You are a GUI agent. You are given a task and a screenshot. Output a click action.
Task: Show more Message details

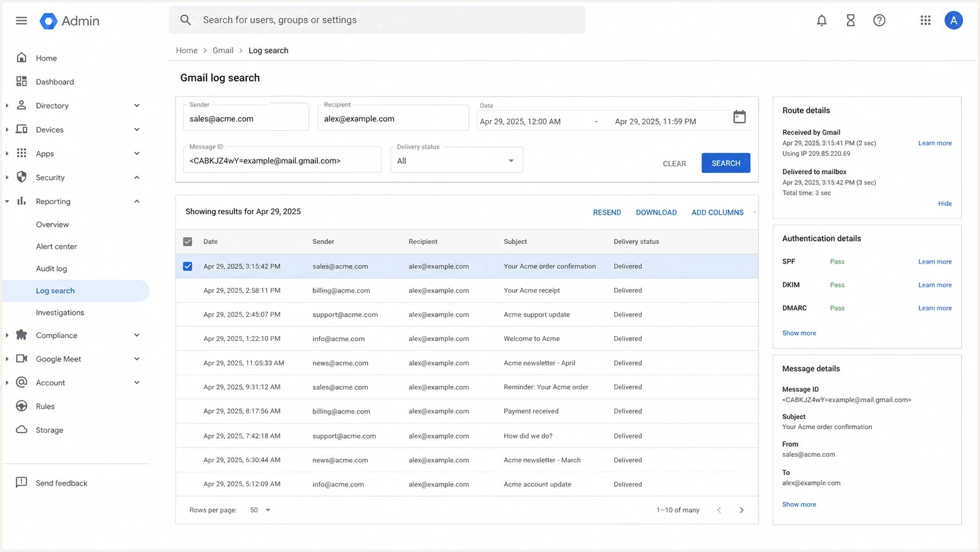[799, 504]
